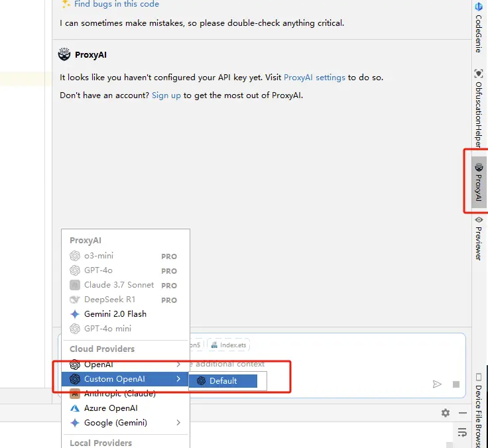
Task: Click the Azure OpenAI triangle icon
Action: [x=75, y=408]
